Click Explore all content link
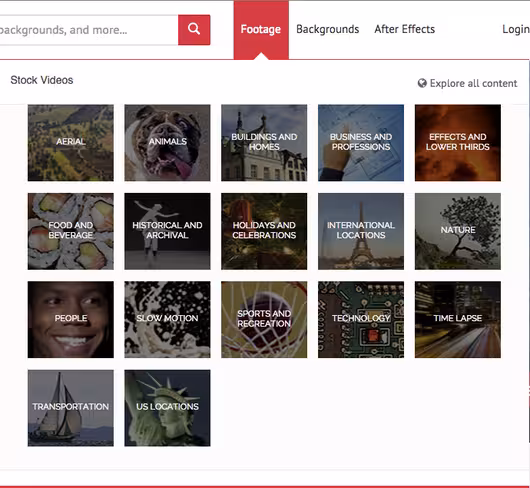The image size is (530, 488). pos(473,83)
